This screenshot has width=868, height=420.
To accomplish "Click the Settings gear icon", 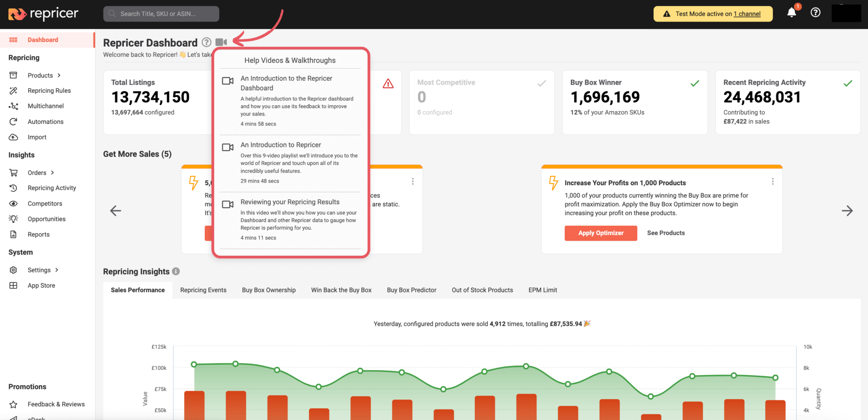I will coord(14,270).
